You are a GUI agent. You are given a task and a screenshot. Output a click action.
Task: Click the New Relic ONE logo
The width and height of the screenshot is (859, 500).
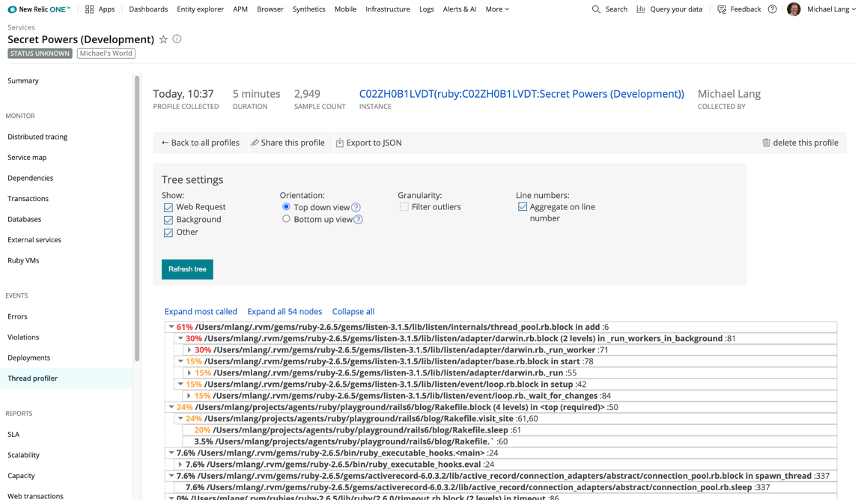point(39,9)
